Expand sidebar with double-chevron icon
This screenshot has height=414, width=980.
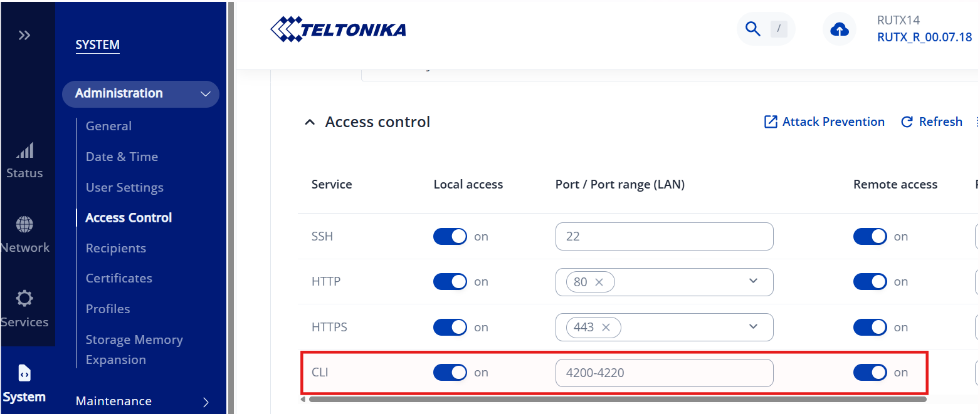pyautogui.click(x=24, y=35)
